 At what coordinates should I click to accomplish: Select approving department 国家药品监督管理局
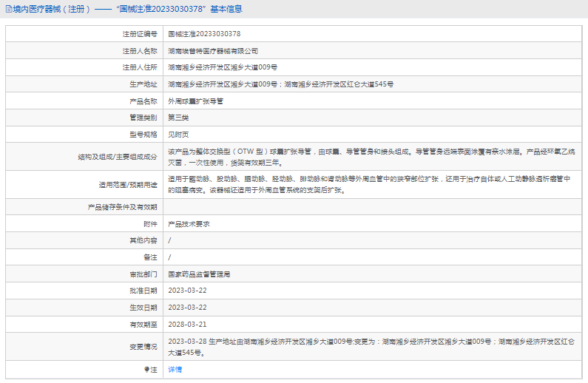(199, 274)
